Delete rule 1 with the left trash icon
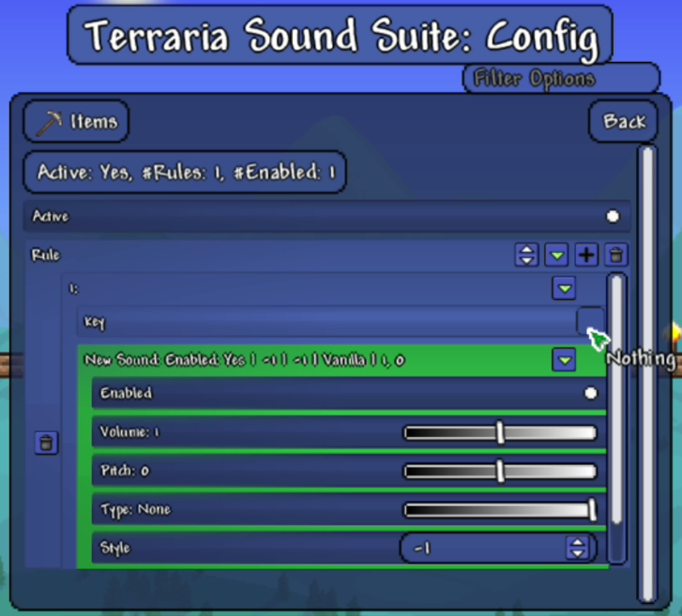 [46, 443]
